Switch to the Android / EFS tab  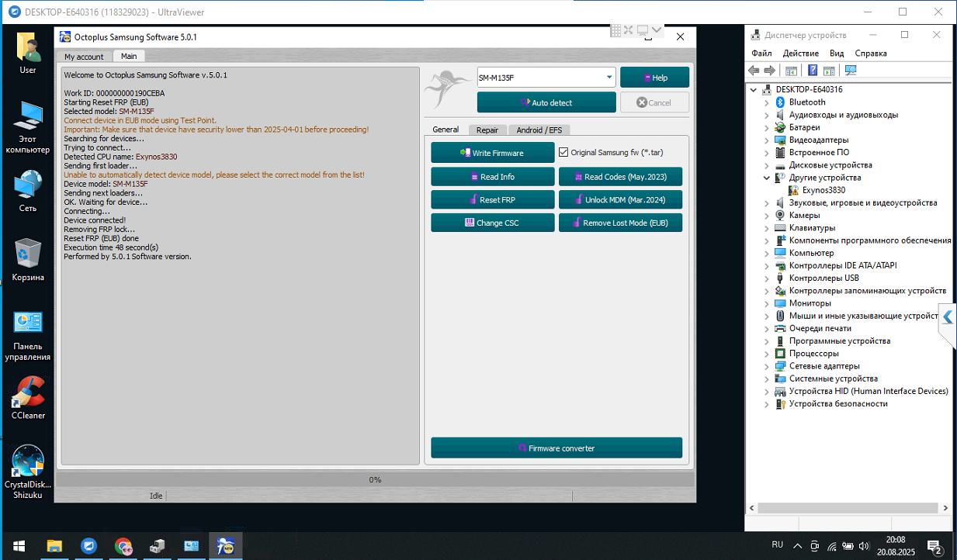tap(539, 130)
